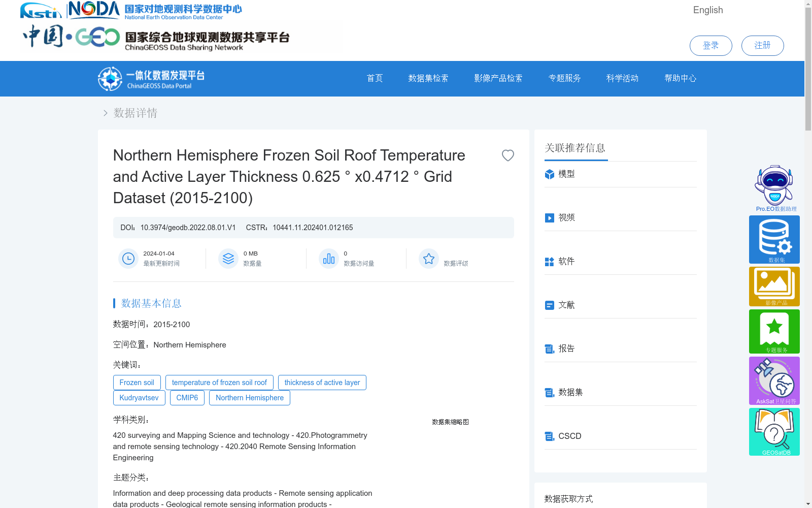Click the CSCD icon
Image resolution: width=812 pixels, height=508 pixels.
click(x=550, y=436)
